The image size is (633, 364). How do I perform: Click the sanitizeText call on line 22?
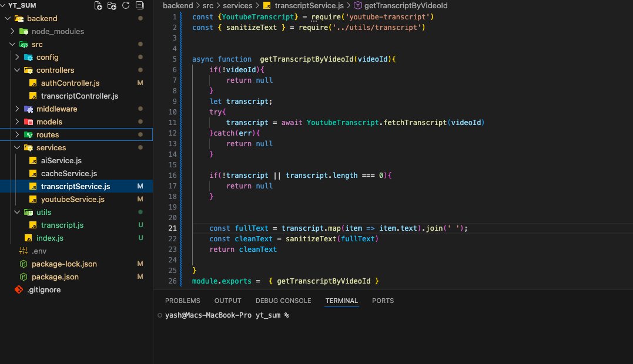[x=311, y=238]
